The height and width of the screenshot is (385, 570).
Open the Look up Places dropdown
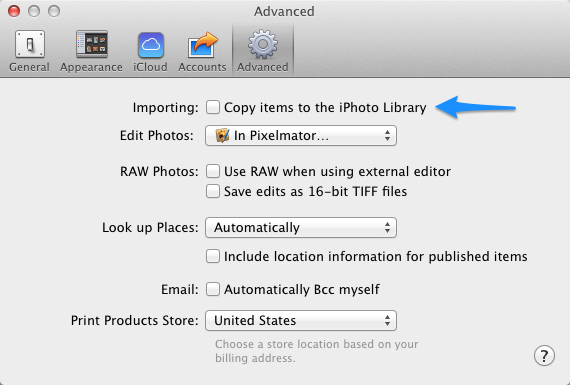pyautogui.click(x=301, y=228)
